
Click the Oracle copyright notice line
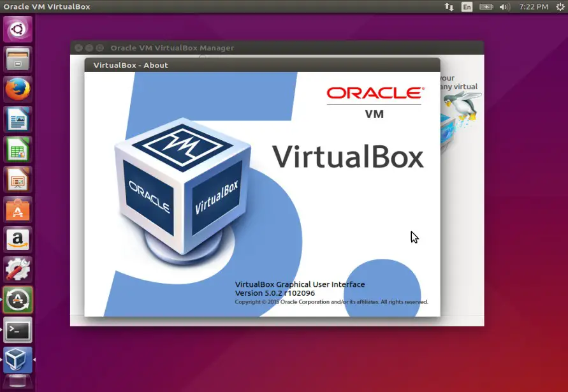pyautogui.click(x=331, y=301)
